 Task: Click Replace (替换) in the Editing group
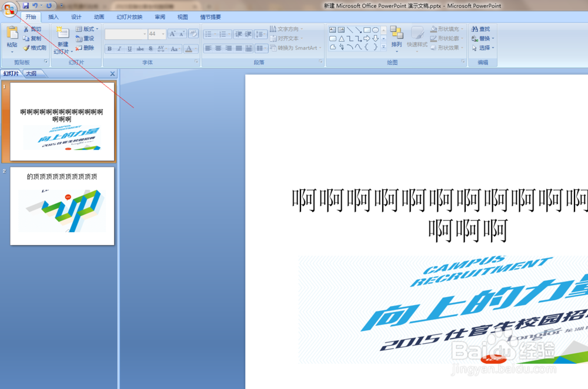tap(482, 39)
